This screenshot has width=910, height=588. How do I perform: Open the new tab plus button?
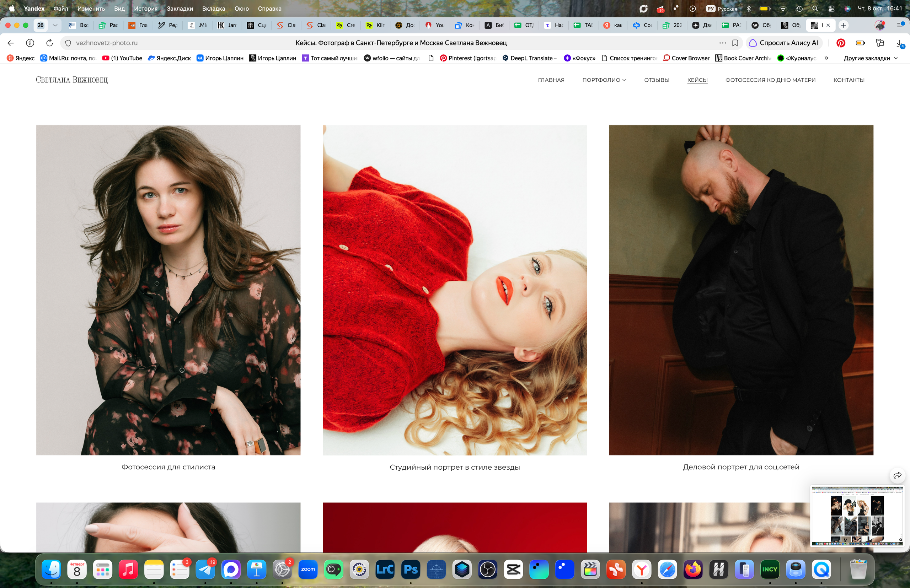(844, 25)
